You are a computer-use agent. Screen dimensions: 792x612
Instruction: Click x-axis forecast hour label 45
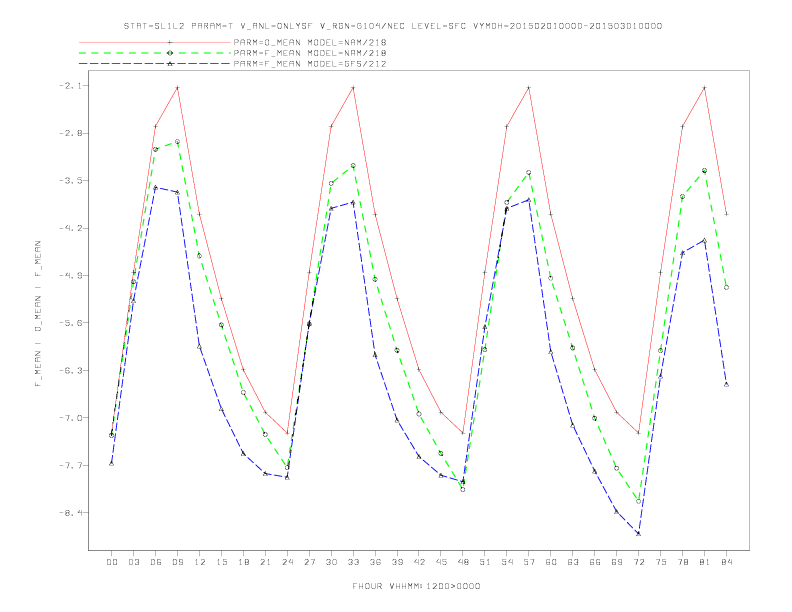[x=441, y=562]
